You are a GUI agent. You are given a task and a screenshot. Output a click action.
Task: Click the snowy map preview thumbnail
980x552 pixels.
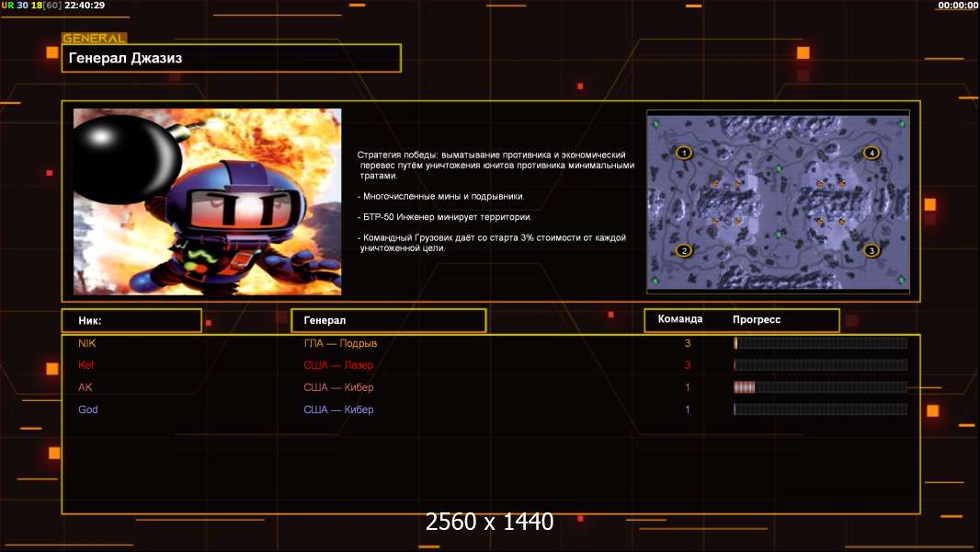(x=778, y=201)
